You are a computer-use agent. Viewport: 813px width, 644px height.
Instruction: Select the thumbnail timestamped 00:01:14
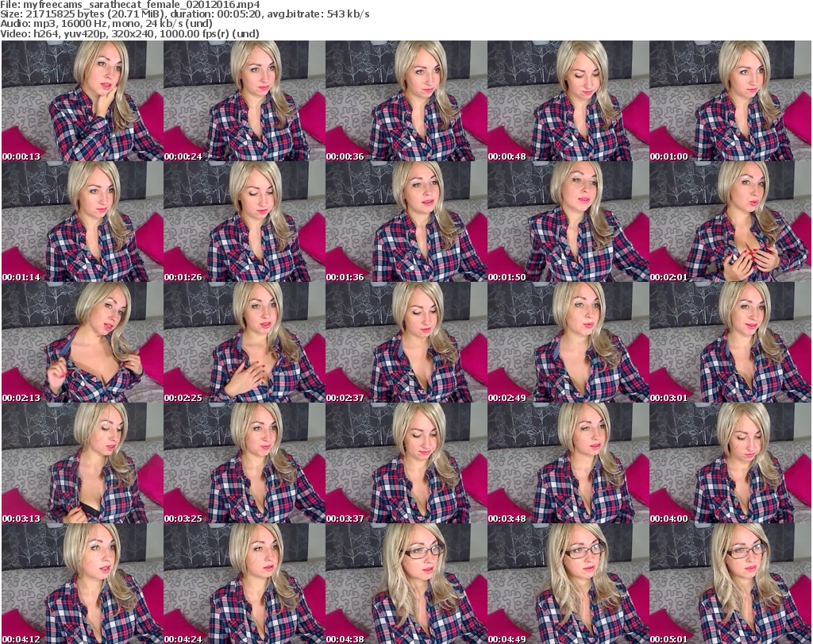coord(83,222)
